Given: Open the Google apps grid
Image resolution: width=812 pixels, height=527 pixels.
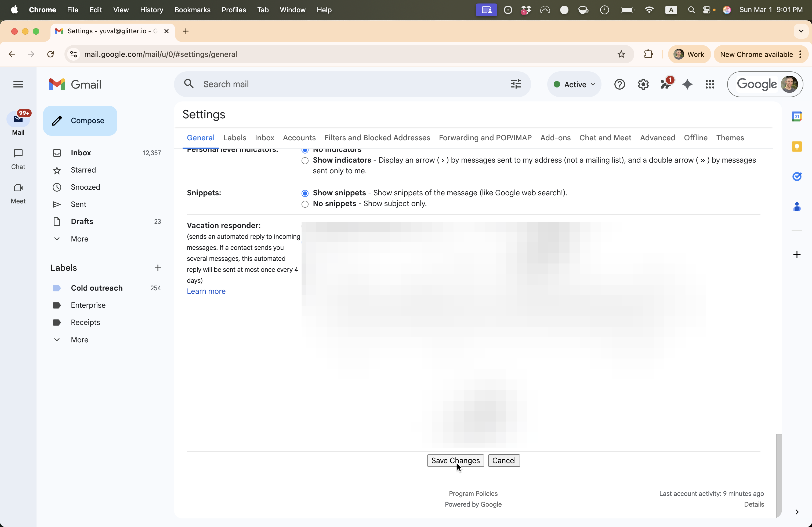Looking at the screenshot, I should pyautogui.click(x=710, y=84).
